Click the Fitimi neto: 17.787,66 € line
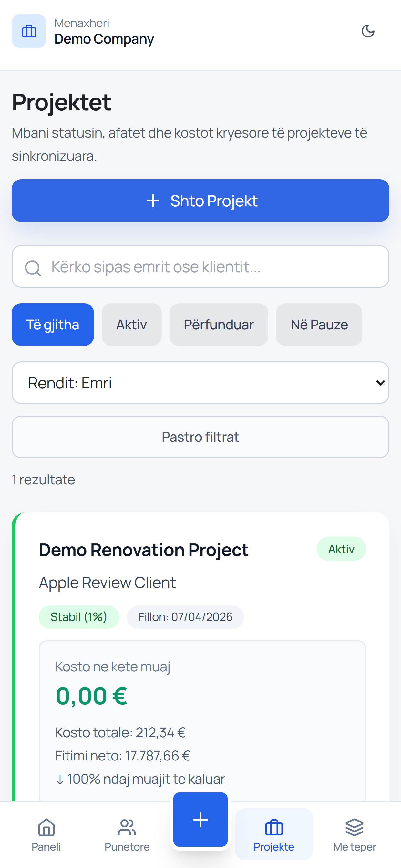Screen dimensions: 401x868 (x=123, y=755)
